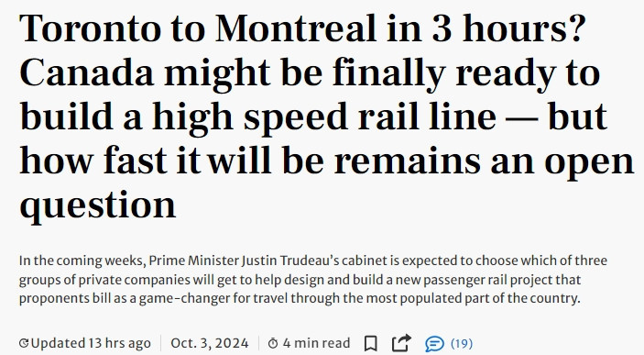Click "3 hours?" in the headline
Screen dimensions: 644x355
pos(508,28)
